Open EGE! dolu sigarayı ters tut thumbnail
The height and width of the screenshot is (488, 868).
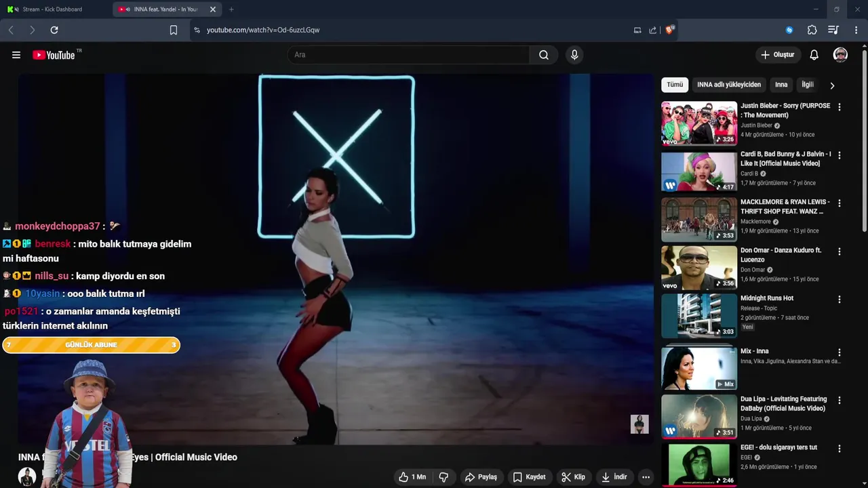tap(699, 465)
